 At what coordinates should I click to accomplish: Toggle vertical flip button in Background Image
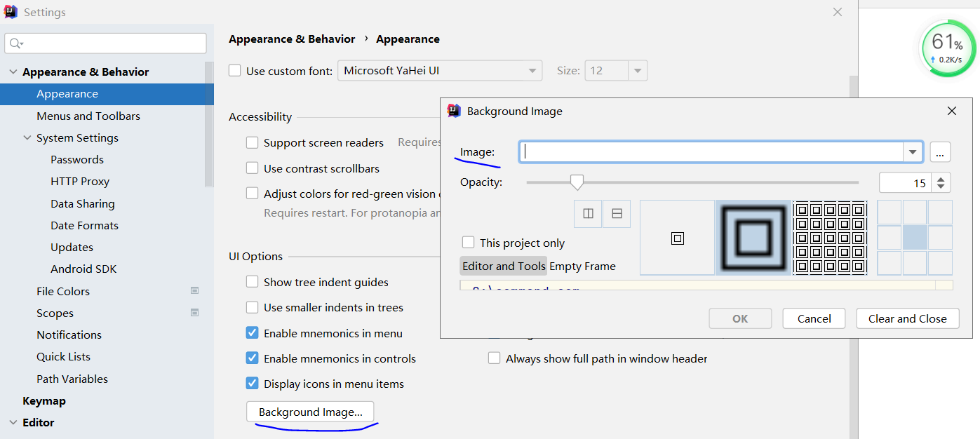[617, 214]
